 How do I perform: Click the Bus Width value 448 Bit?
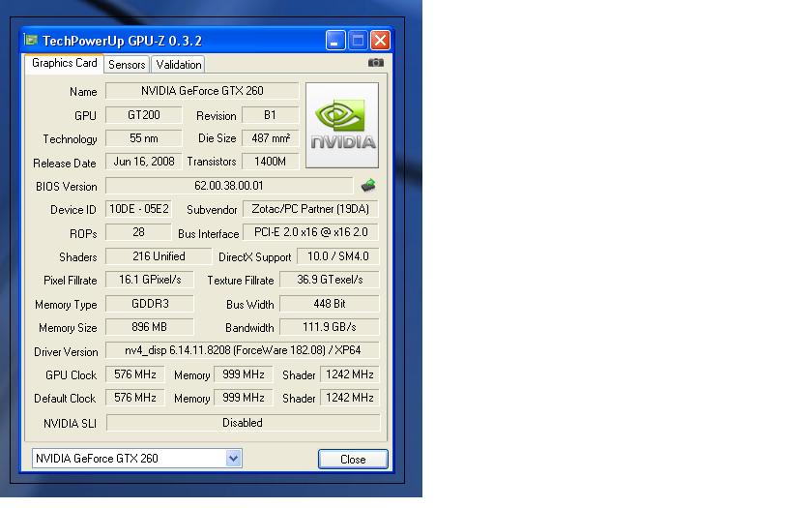(330, 303)
